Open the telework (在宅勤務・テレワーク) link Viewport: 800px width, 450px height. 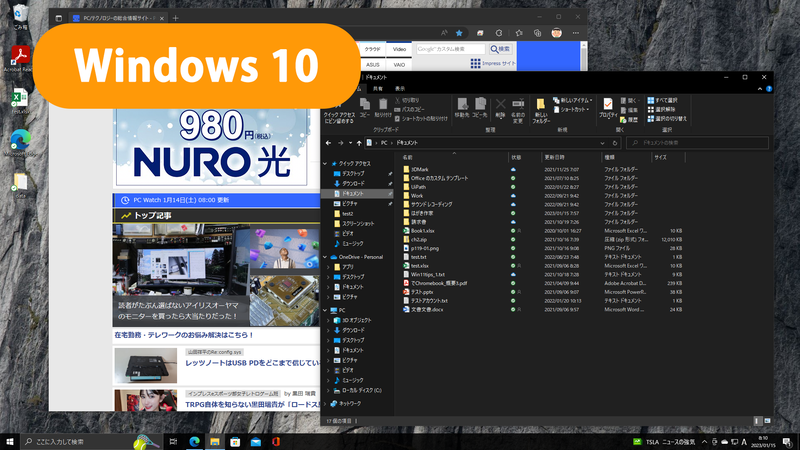pyautogui.click(x=184, y=335)
